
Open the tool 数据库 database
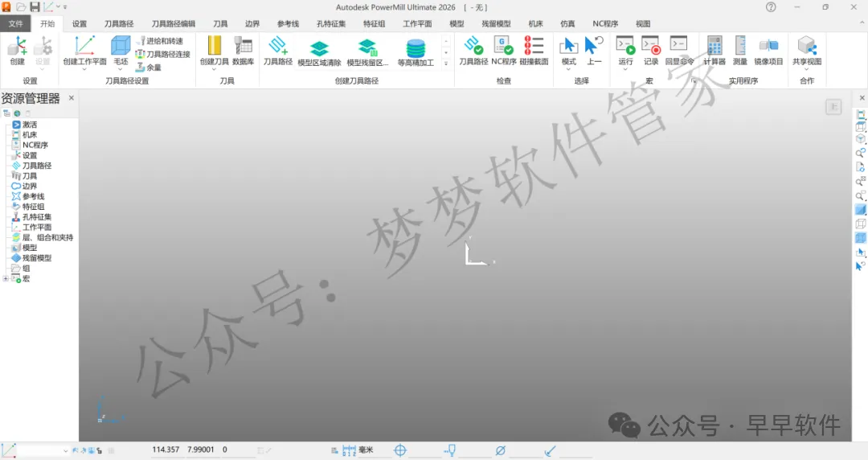click(243, 51)
